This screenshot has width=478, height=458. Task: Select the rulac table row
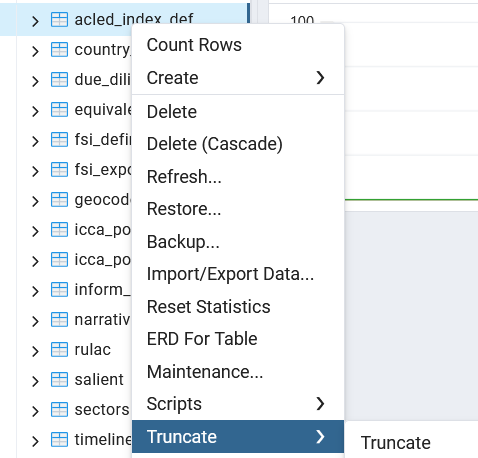pos(93,350)
